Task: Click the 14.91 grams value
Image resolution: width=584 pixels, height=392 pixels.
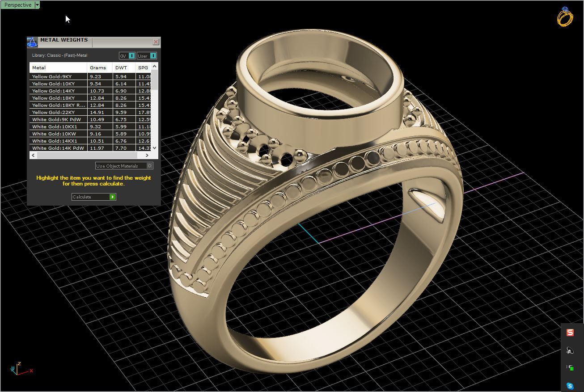Action: tap(97, 112)
